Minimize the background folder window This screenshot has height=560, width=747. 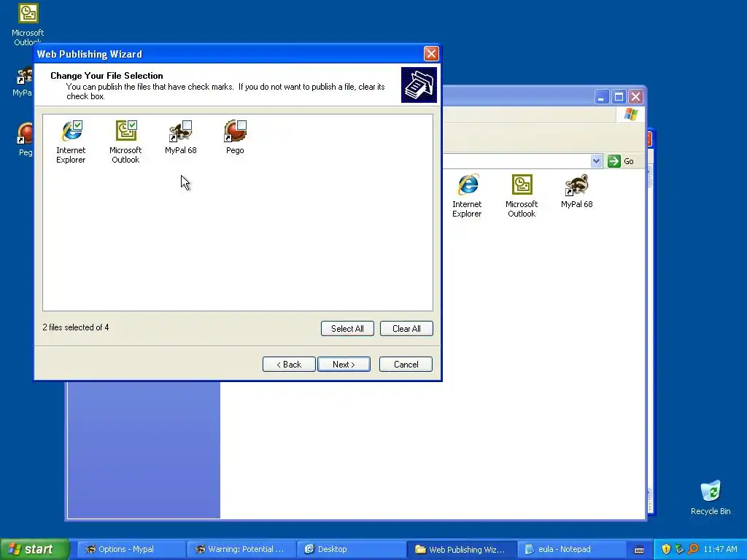[602, 97]
